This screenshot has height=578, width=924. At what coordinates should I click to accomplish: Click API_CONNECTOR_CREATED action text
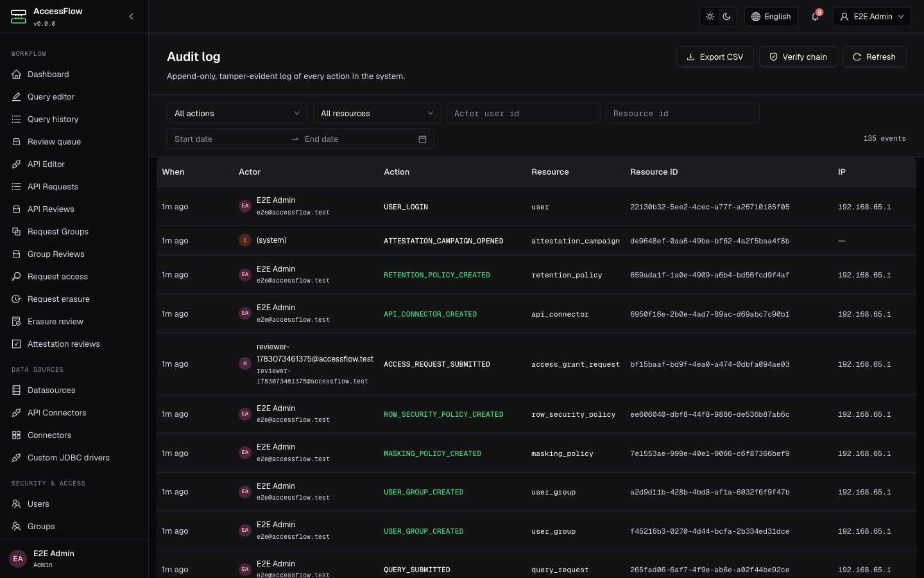pyautogui.click(x=430, y=314)
